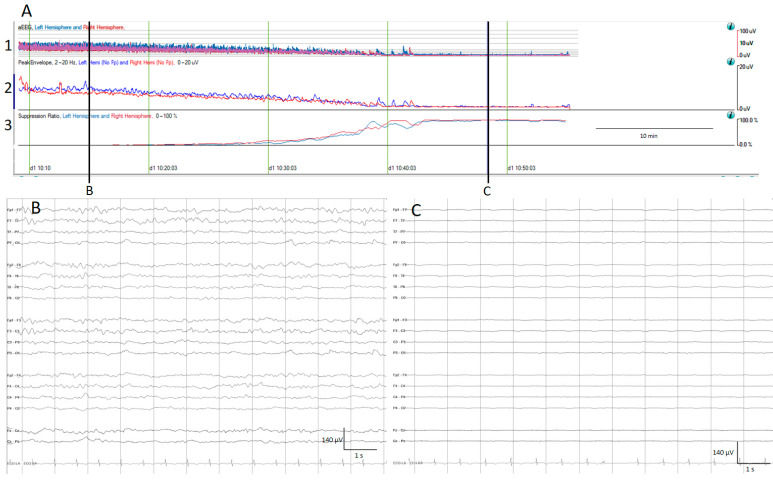Click the 100 uV aEEG scale label

746,31
